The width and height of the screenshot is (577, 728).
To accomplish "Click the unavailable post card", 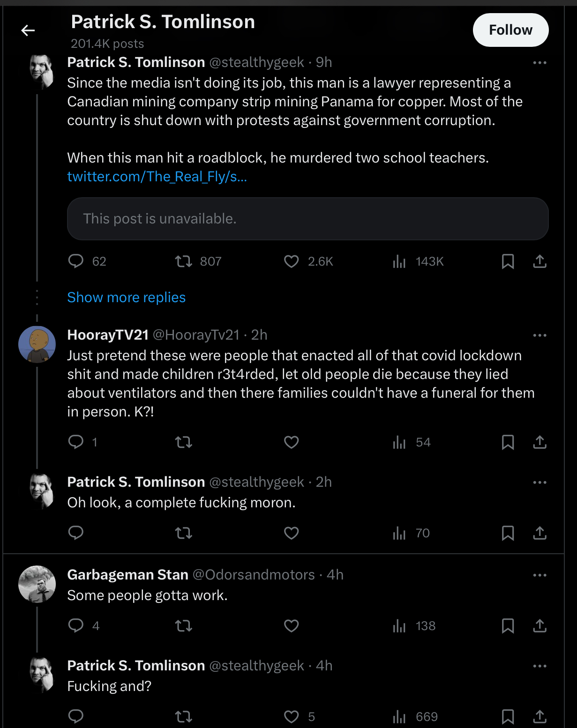I will coord(308,219).
